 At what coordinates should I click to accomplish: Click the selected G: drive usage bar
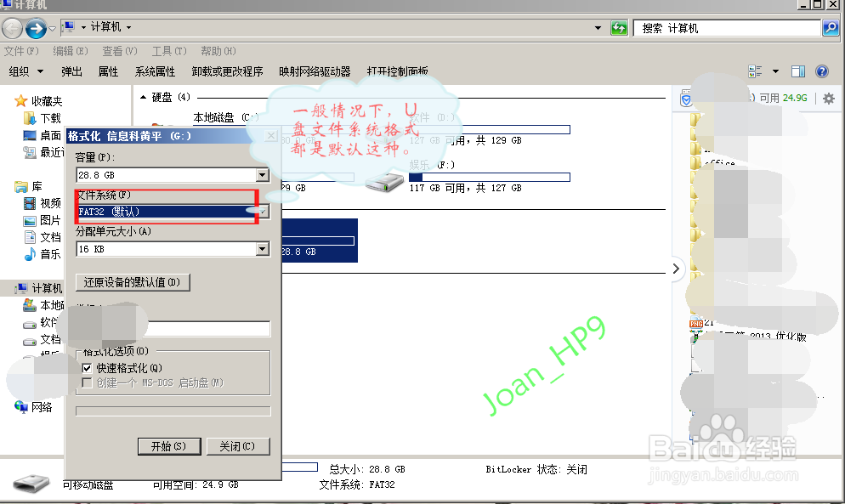[318, 241]
